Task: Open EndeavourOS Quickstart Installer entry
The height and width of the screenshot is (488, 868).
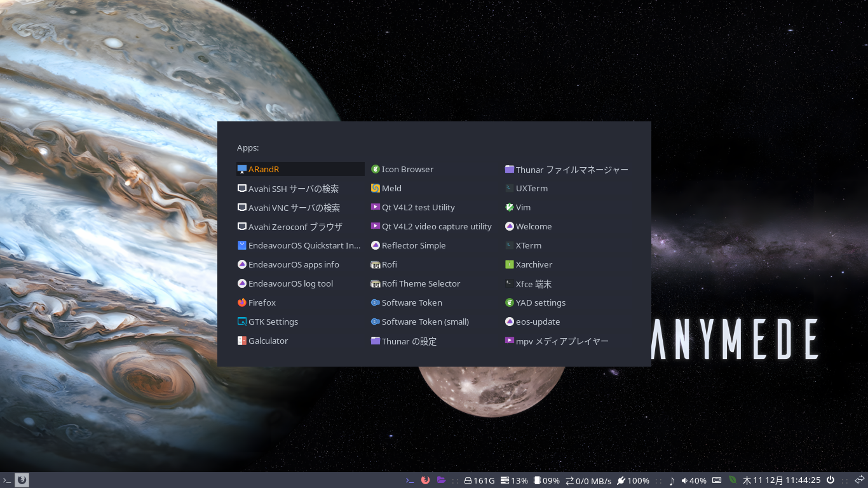Action: tap(301, 245)
